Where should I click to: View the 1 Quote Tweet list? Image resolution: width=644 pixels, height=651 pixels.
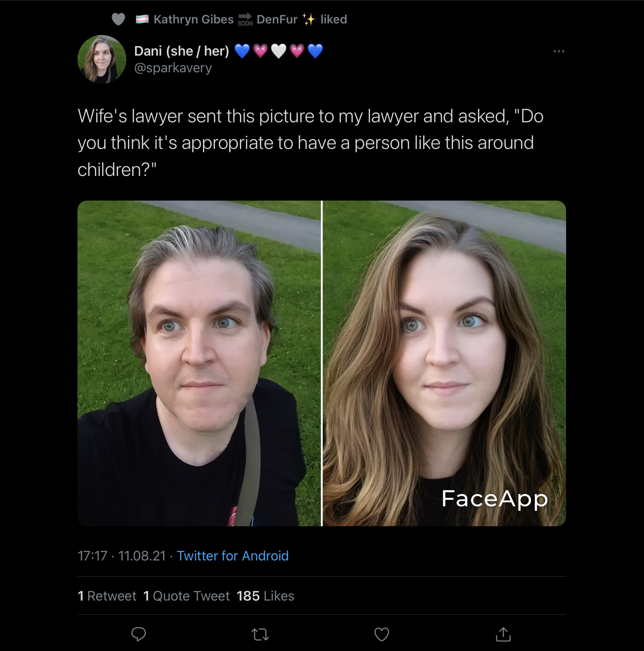tap(187, 596)
